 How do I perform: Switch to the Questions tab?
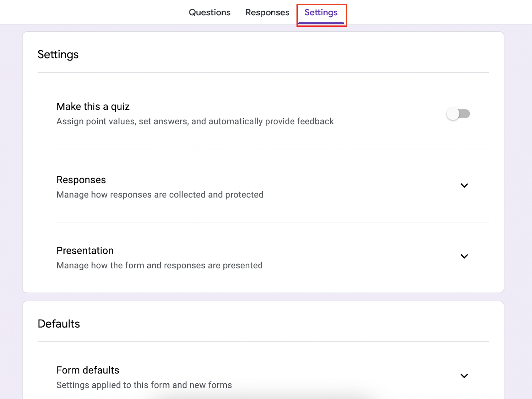click(x=209, y=13)
